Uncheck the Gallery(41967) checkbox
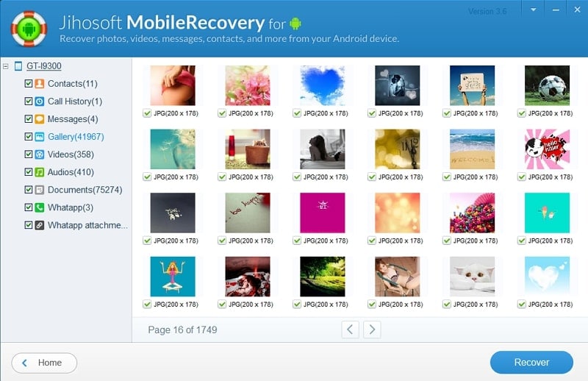Screen dimensions: 588x381 pyautogui.click(x=28, y=137)
